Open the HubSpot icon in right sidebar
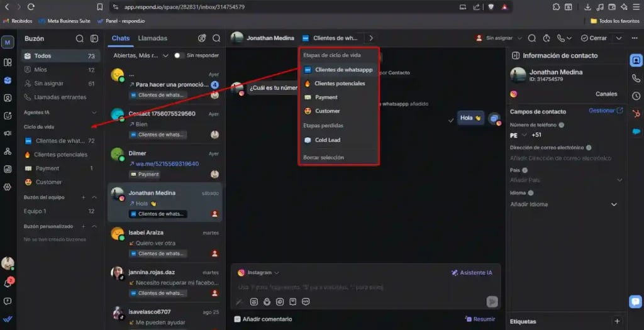 [x=636, y=114]
